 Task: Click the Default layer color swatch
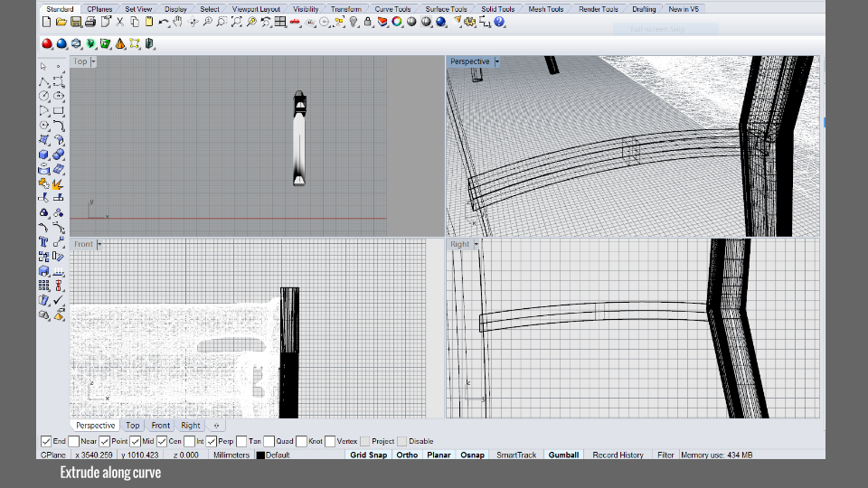click(260, 455)
